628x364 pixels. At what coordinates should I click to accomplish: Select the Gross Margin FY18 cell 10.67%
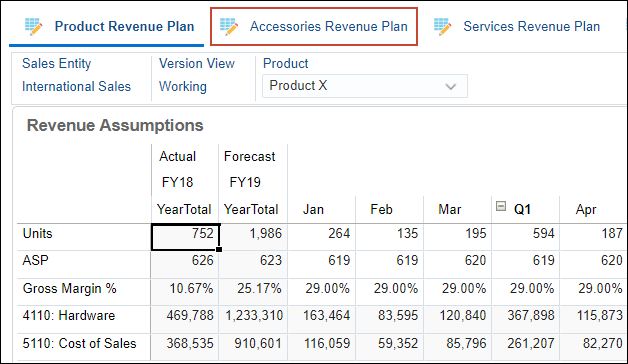click(x=185, y=292)
